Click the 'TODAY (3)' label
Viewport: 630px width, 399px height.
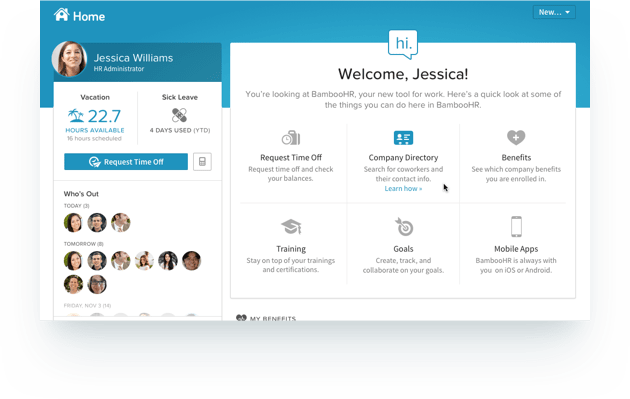coord(76,206)
